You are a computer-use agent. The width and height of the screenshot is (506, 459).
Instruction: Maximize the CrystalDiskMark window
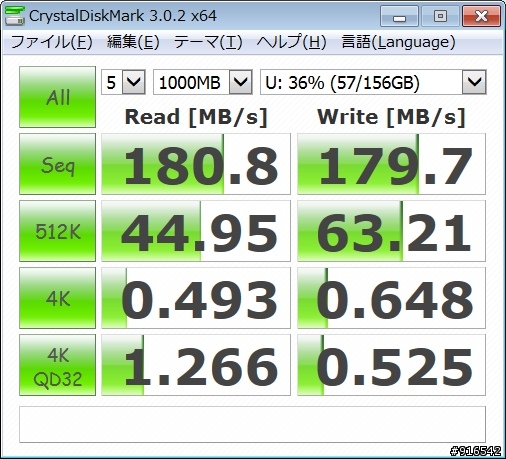[x=440, y=16]
